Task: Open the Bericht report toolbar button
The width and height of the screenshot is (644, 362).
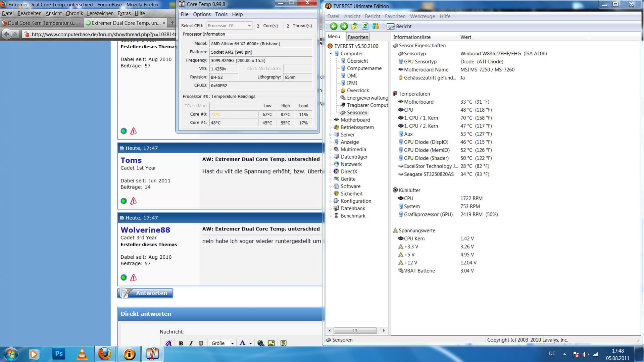Action: [x=399, y=26]
